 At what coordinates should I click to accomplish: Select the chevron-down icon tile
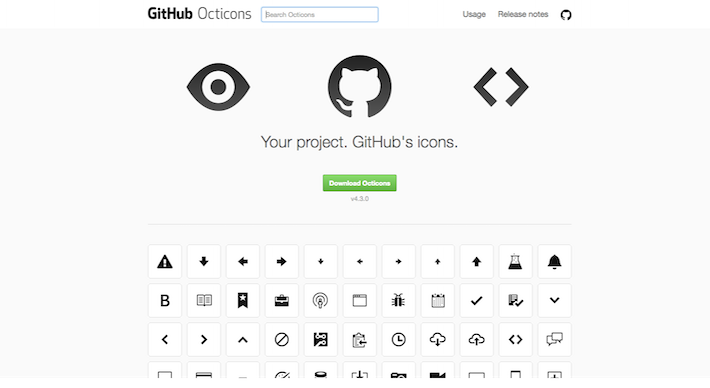coord(554,301)
